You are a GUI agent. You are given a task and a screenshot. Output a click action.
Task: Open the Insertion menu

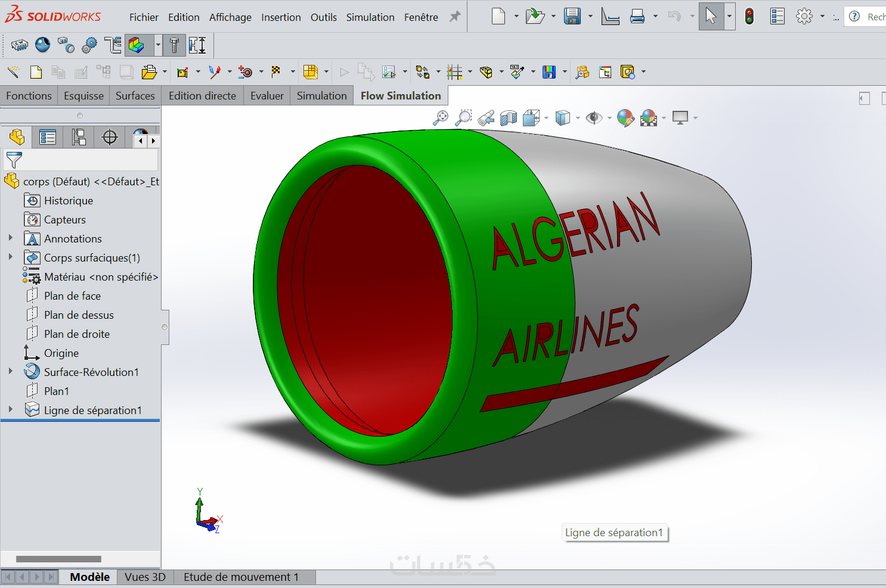pos(281,17)
